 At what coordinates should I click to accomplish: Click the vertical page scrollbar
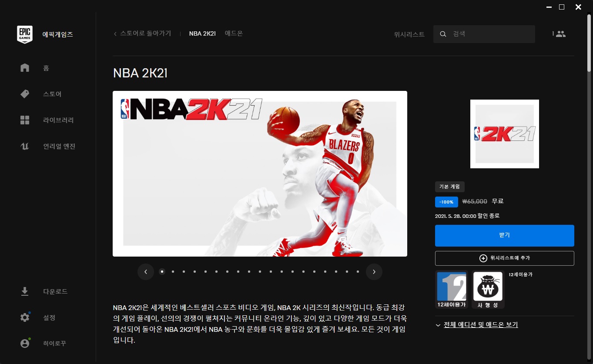click(589, 43)
